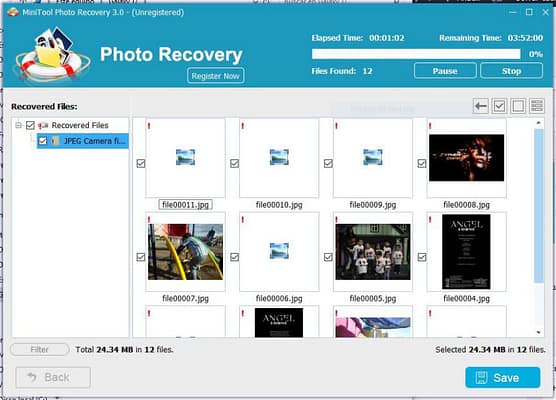Click the Remaining Time value 03:52:00
Viewport: 556px width, 400px height.
[525, 38]
